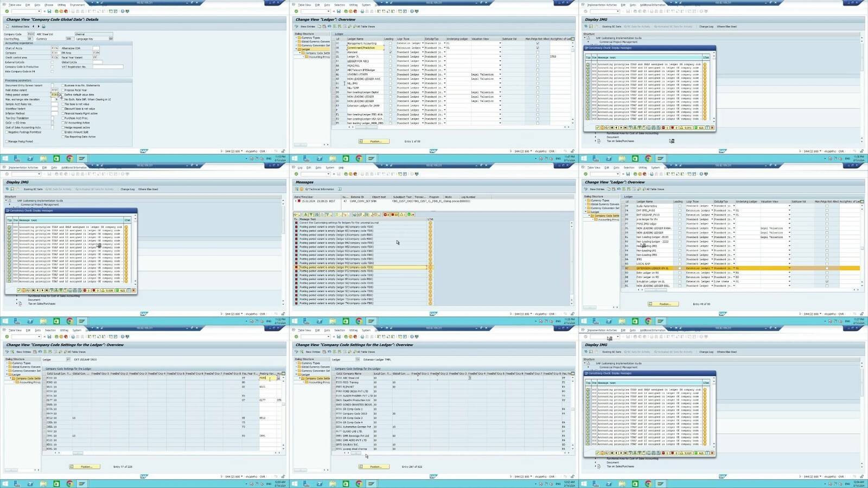Open Environment menu in Company Code Global Data window
Viewport: 868px width, 488px height.
coord(77,4)
